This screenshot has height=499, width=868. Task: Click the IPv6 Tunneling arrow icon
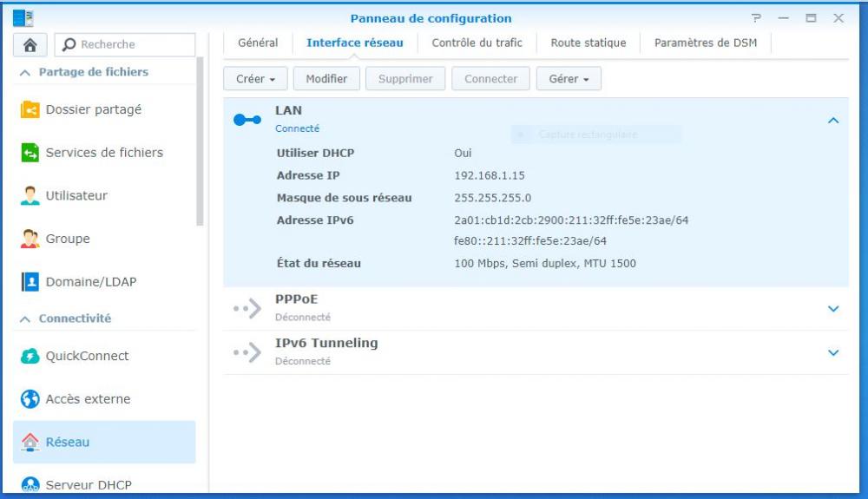click(247, 351)
